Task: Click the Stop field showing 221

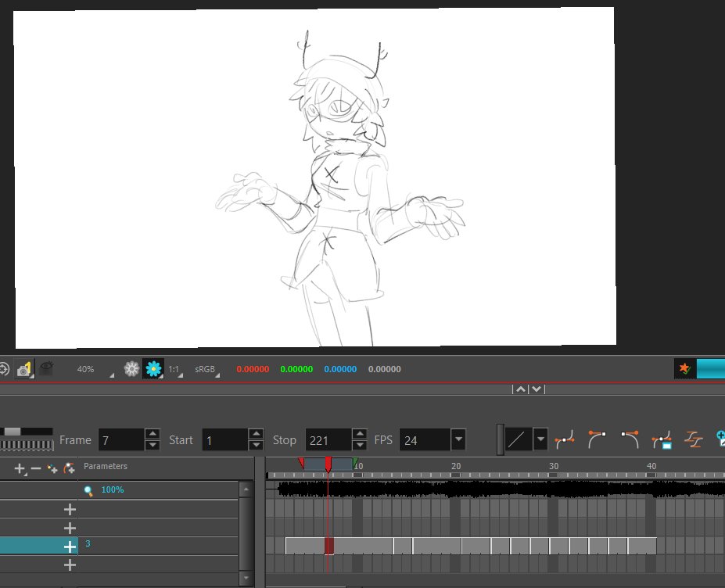Action: pos(328,440)
